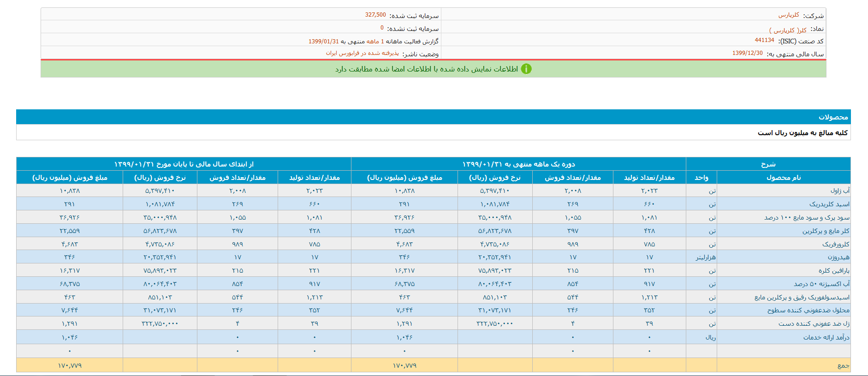This screenshot has width=868, height=376.
Task: Click one-month production ۷۸۵ for کلرورفریک
Action: tap(649, 244)
